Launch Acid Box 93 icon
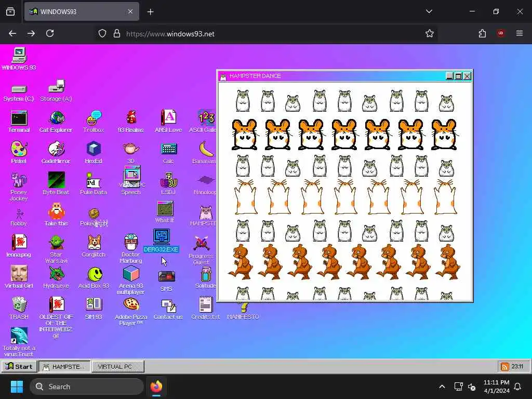This screenshot has width=532, height=399. tap(94, 277)
